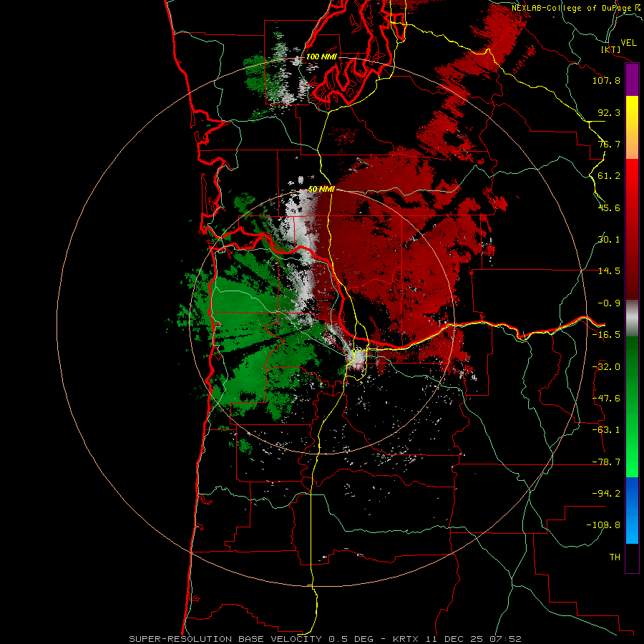Click the 107.8 velocity scale value
This screenshot has height=644, width=644.
point(606,80)
